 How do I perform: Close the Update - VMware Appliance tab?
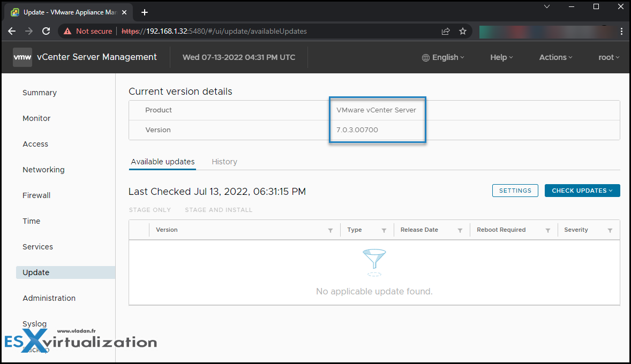tap(124, 12)
